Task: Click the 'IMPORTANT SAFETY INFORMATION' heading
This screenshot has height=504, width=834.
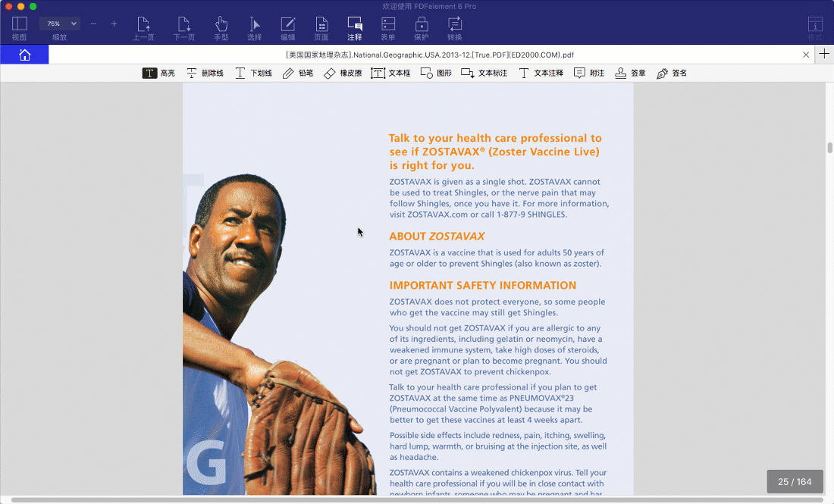Action: tap(482, 286)
